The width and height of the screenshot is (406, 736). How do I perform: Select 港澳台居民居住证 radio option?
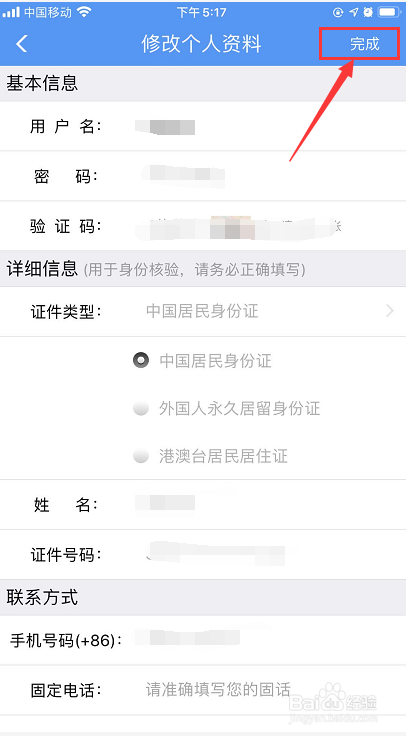click(141, 456)
